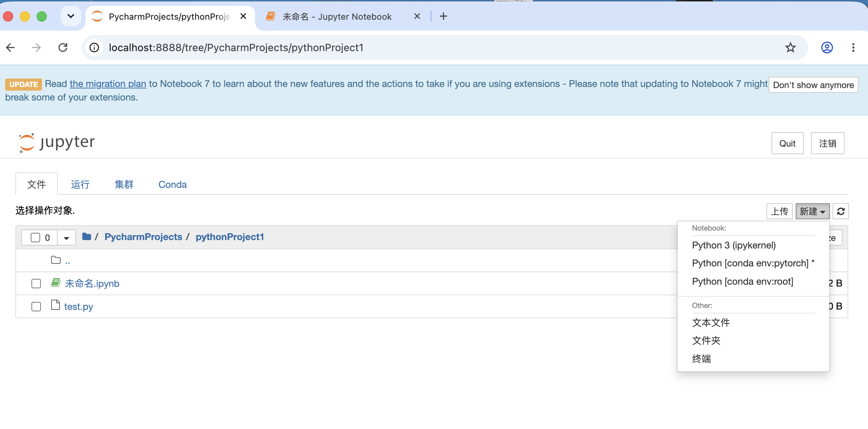Dismiss banner with Don't show anymore
868x429 pixels.
(x=813, y=85)
